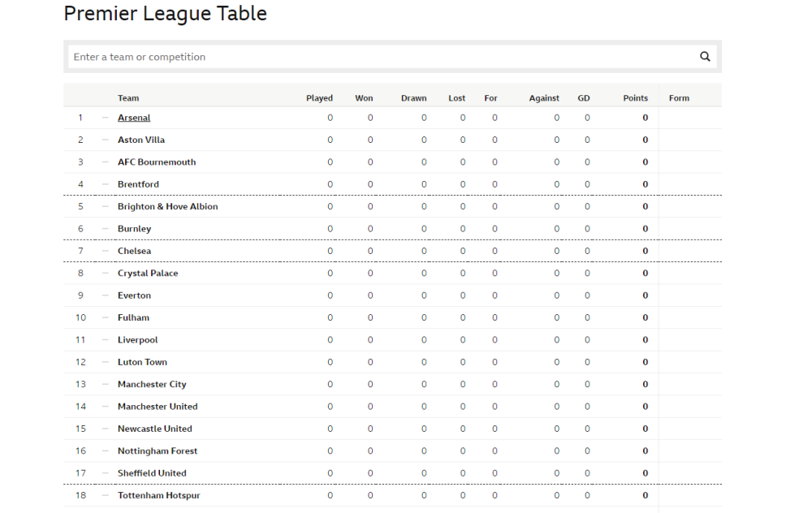Select the Sheffield United team name
The width and height of the screenshot is (812, 513).
click(152, 474)
